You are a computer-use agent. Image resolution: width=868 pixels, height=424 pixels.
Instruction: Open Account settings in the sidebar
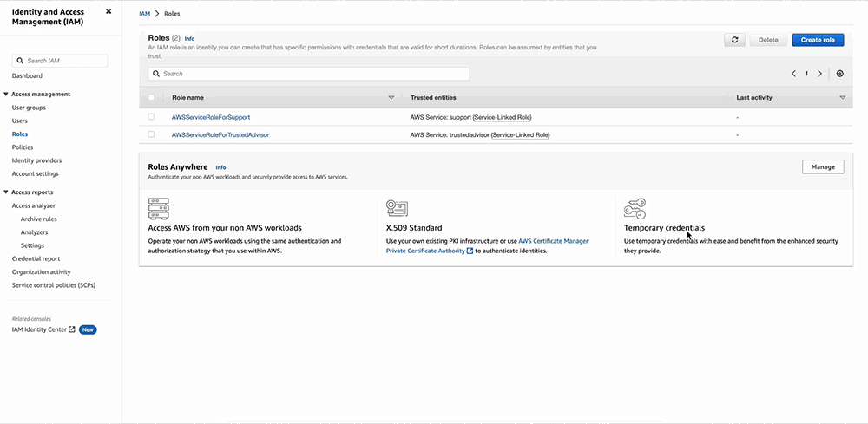(35, 174)
